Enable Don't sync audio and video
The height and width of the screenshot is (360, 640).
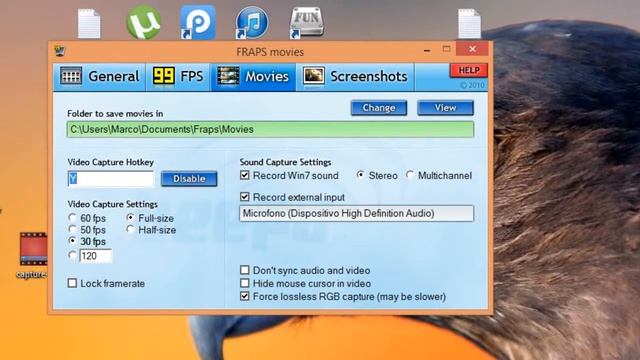coord(244,270)
